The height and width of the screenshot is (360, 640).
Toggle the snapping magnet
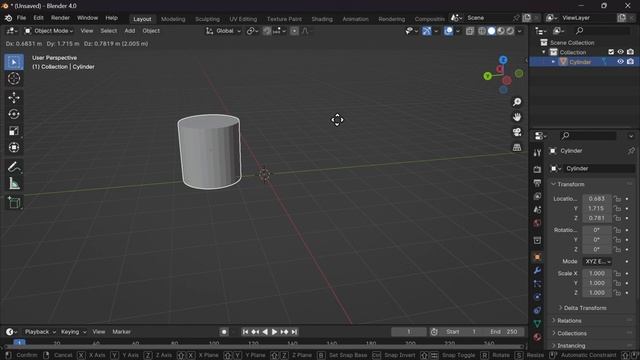click(267, 31)
